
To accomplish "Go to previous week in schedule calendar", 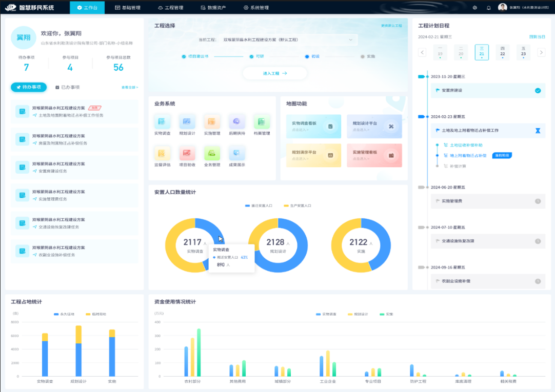I will click(x=422, y=52).
